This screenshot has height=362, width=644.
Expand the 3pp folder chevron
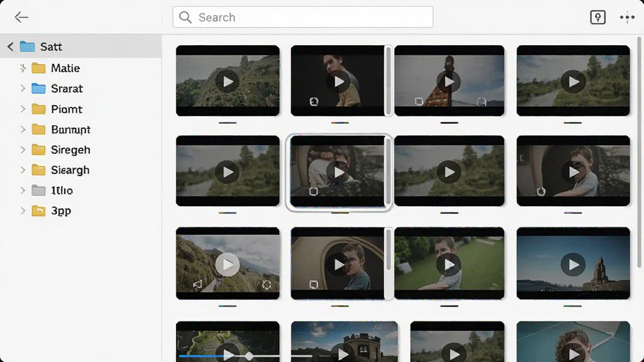tap(23, 211)
